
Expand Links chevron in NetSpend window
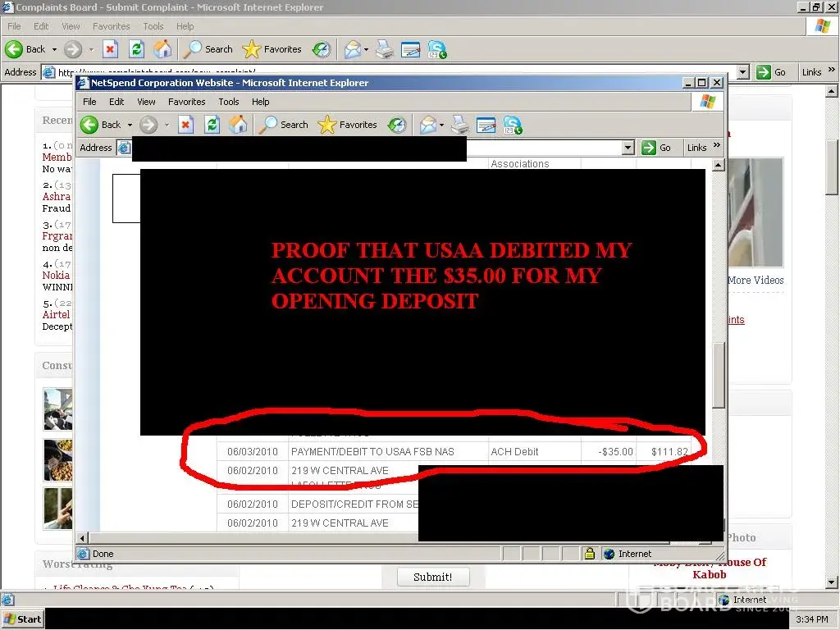pos(716,146)
